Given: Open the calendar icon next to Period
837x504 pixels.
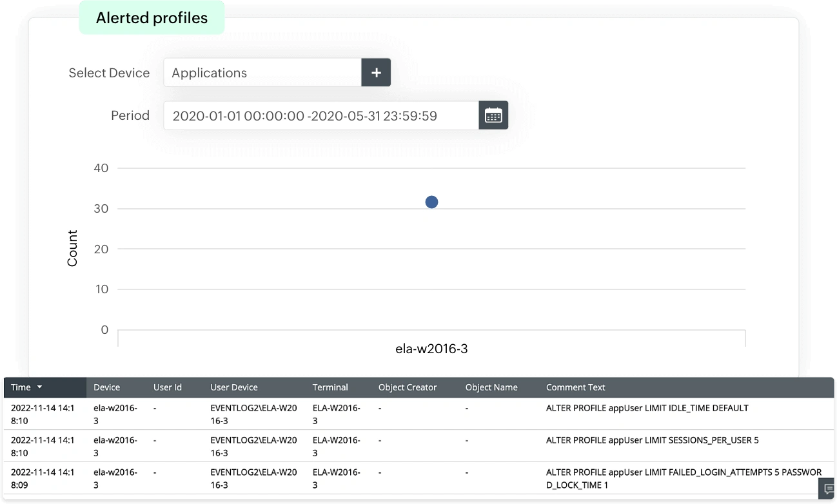Looking at the screenshot, I should click(493, 116).
